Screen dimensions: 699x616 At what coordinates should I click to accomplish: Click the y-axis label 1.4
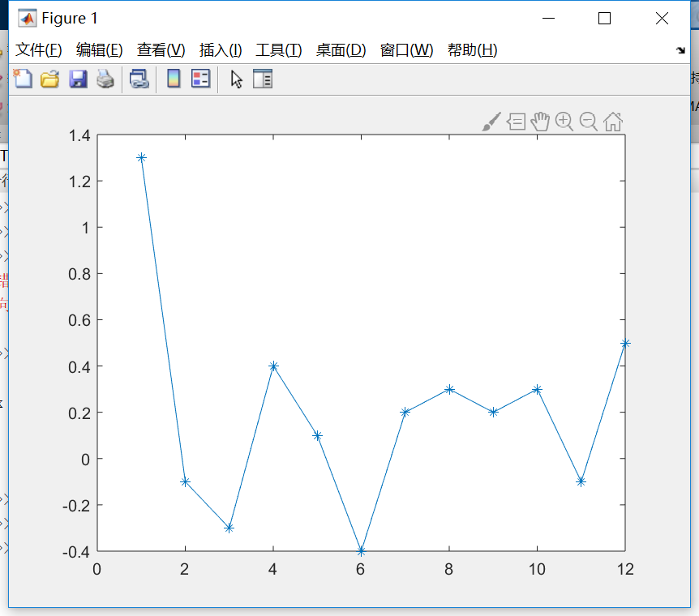coord(79,135)
